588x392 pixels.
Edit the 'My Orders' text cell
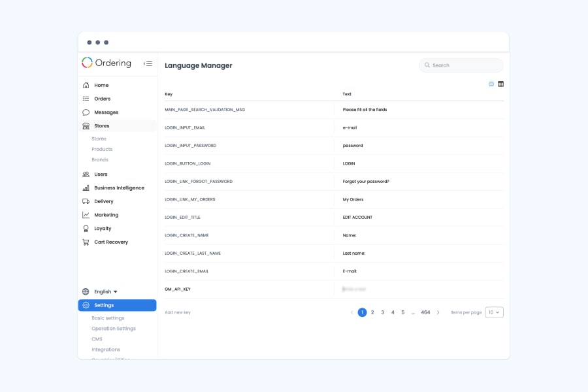click(353, 199)
